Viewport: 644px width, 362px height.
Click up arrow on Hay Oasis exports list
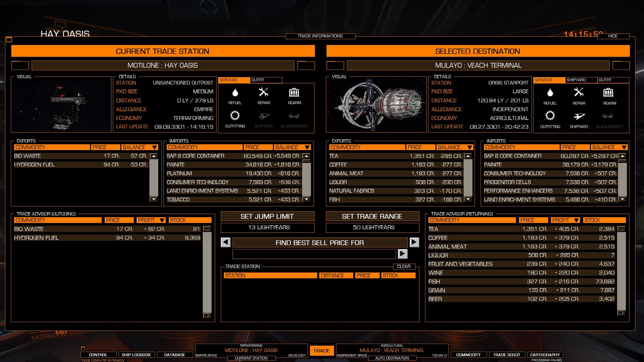tap(154, 156)
